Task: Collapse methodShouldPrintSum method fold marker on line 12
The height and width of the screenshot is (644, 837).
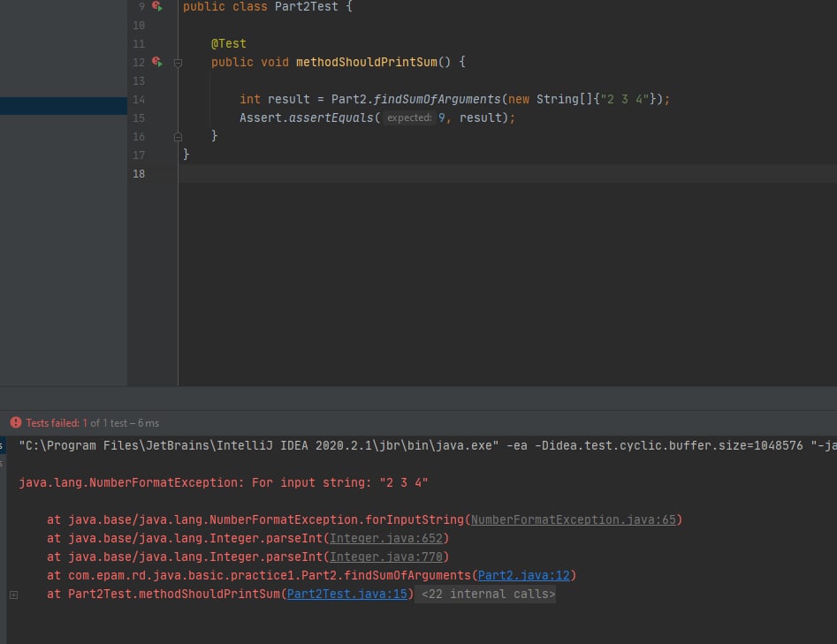Action: [x=179, y=63]
